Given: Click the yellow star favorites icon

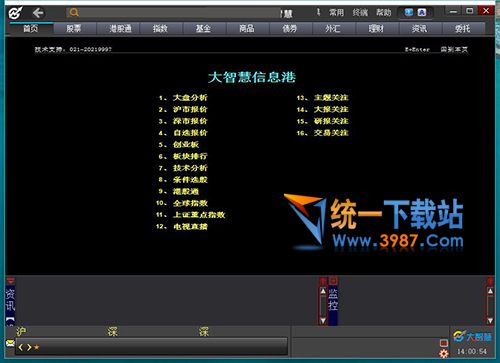Looking at the screenshot, I should tap(37, 347).
